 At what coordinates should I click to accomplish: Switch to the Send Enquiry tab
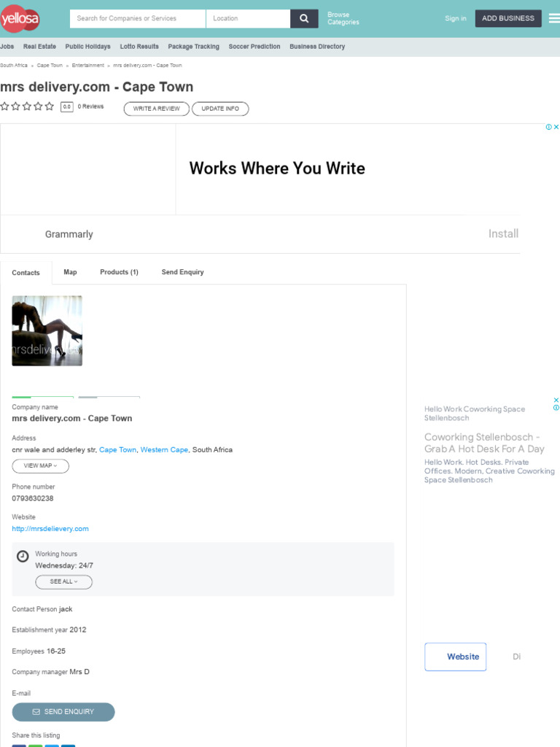pos(182,272)
